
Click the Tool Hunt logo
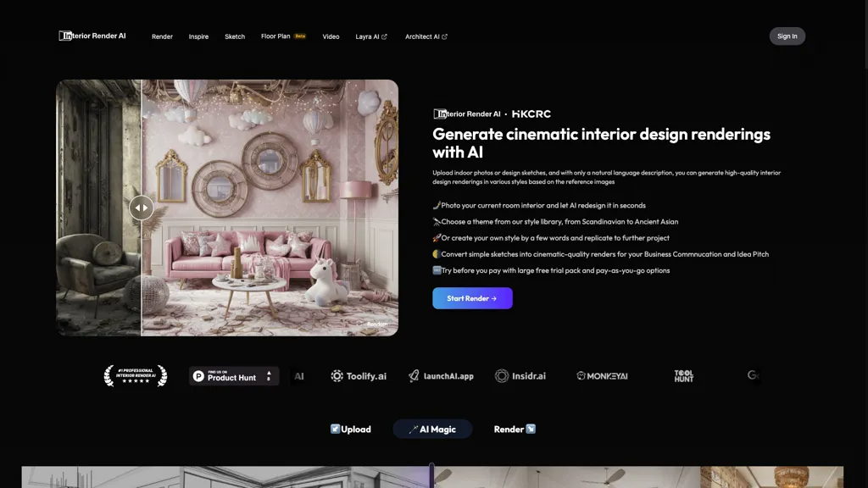tap(684, 376)
